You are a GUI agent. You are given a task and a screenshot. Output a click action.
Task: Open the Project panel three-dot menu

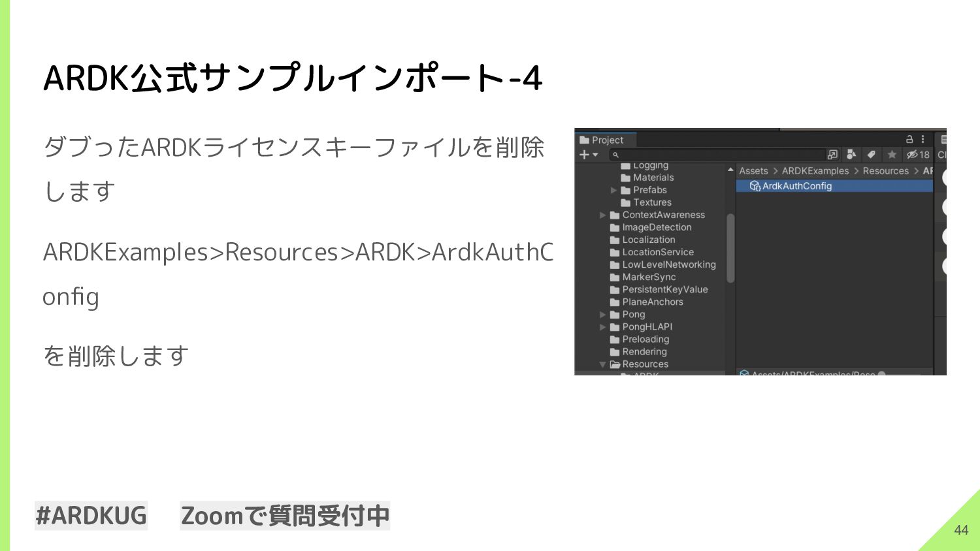[923, 139]
